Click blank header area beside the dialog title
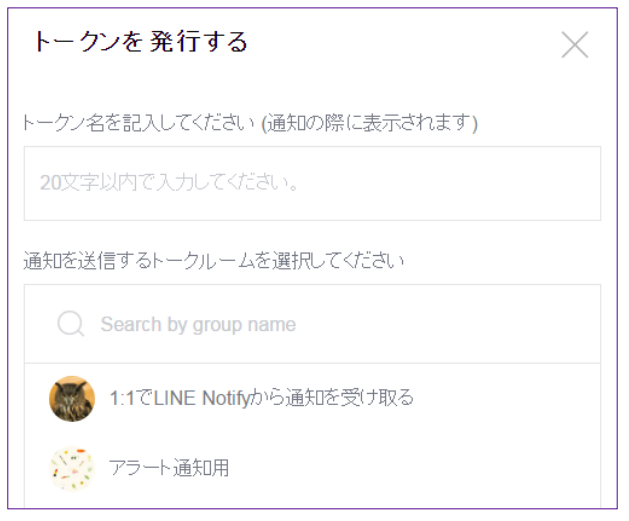Viewport: 629px width, 521px height. (401, 42)
